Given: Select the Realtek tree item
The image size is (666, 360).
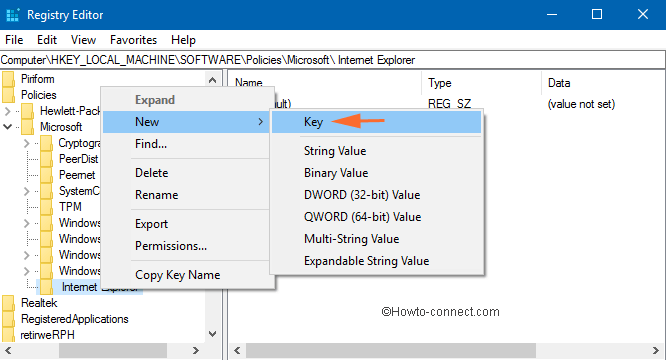Looking at the screenshot, I should click(x=39, y=303).
